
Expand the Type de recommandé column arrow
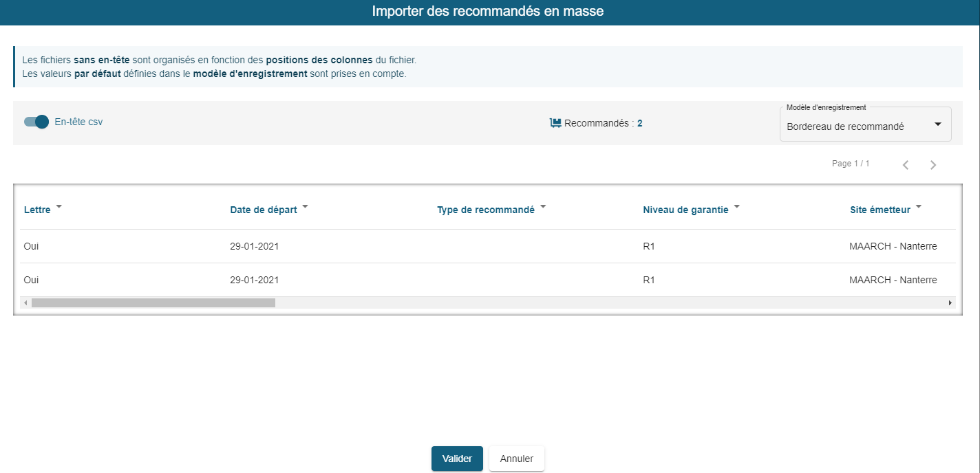[542, 206]
